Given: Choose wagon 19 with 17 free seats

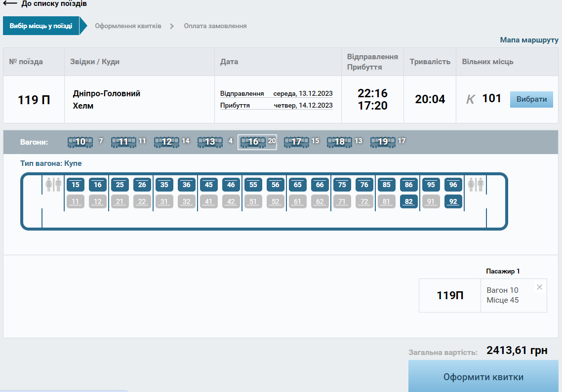Looking at the screenshot, I should [x=383, y=142].
